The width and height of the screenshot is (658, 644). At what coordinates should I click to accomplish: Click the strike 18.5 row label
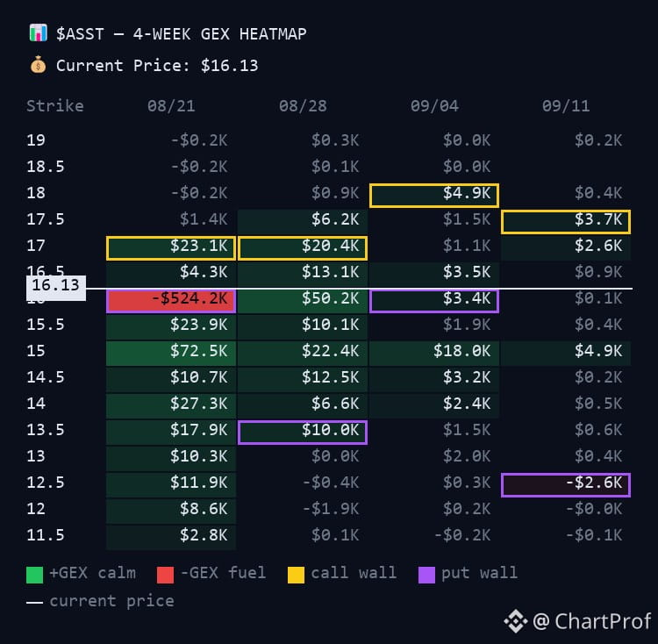click(x=46, y=167)
